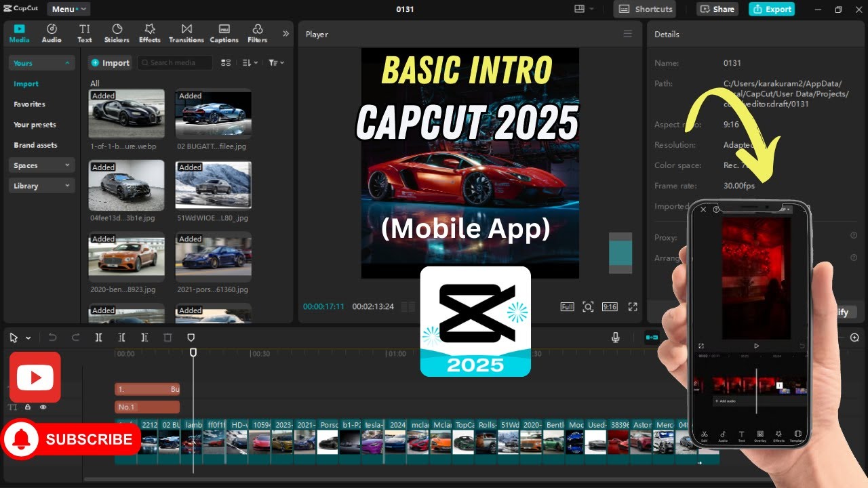The image size is (868, 488).
Task: Click the Export button
Action: (772, 9)
